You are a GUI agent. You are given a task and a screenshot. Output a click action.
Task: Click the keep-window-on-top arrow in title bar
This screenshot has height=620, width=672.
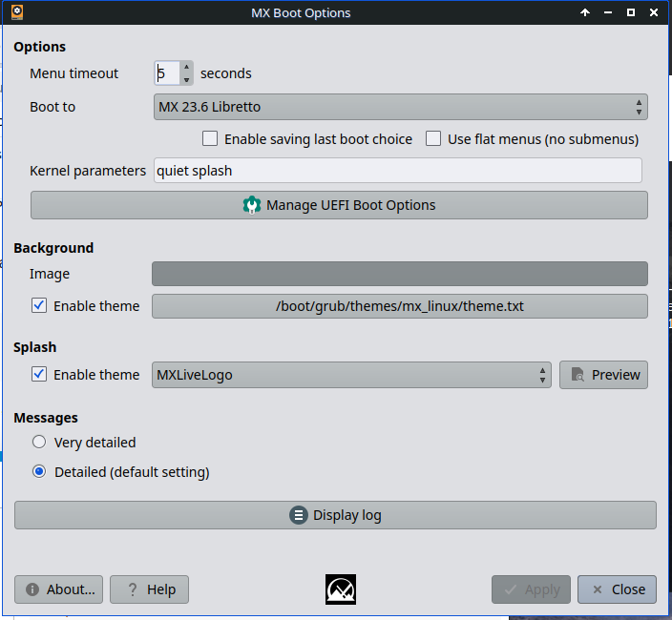(585, 13)
